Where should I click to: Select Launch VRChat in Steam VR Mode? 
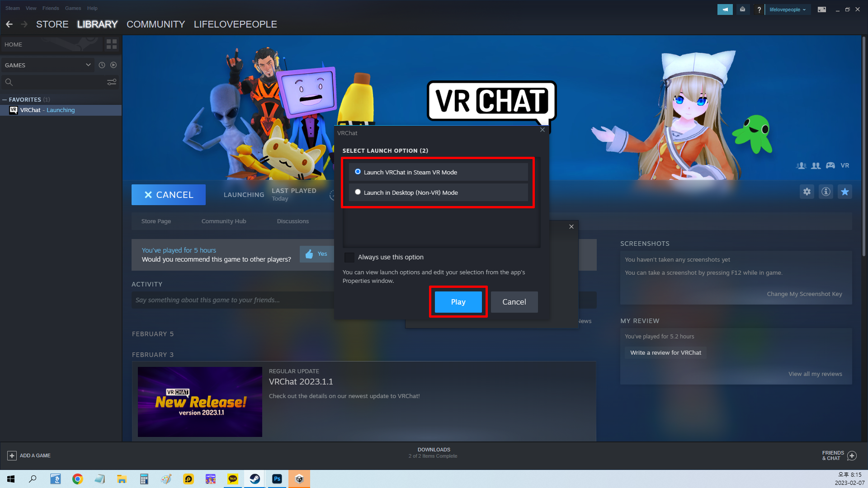pos(438,172)
